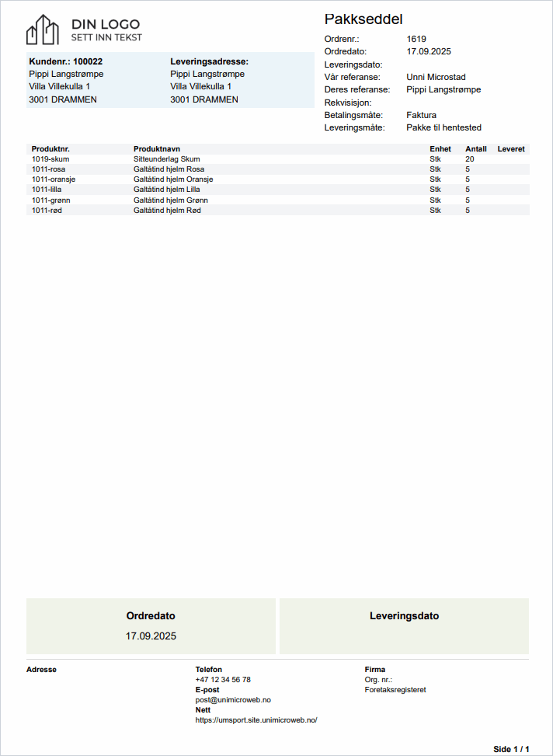Click the empty Leveringsdato box at the bottom
The image size is (553, 756).
click(404, 626)
